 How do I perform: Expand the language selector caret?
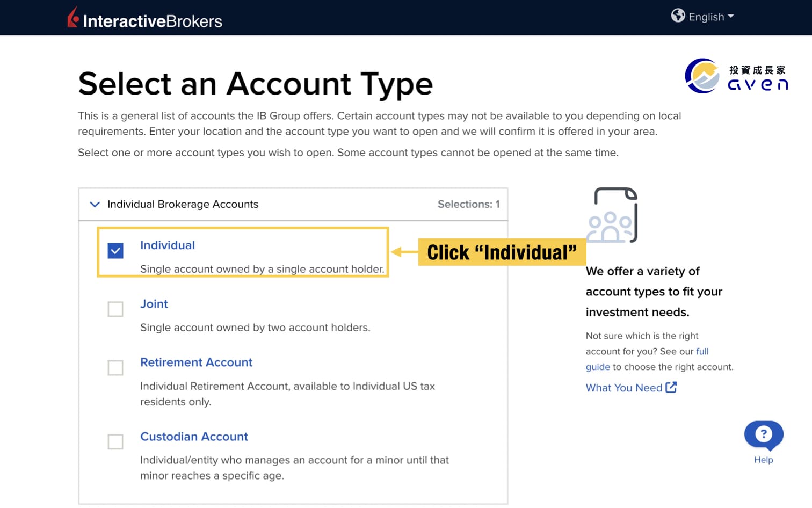[x=731, y=17]
